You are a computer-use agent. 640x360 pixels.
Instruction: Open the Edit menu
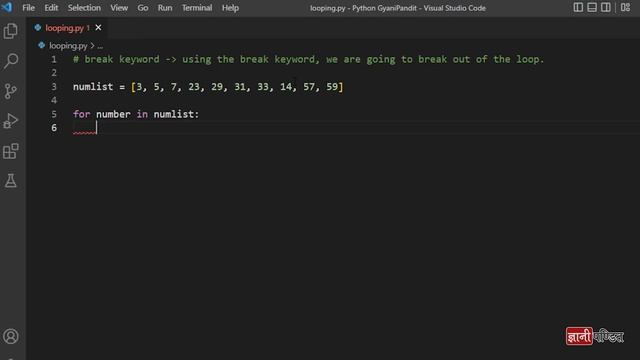point(51,8)
